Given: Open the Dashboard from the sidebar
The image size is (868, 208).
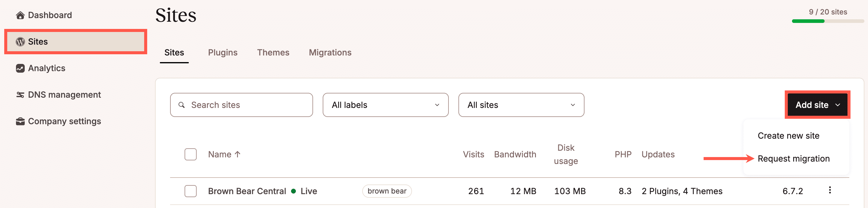Looking at the screenshot, I should 50,15.
